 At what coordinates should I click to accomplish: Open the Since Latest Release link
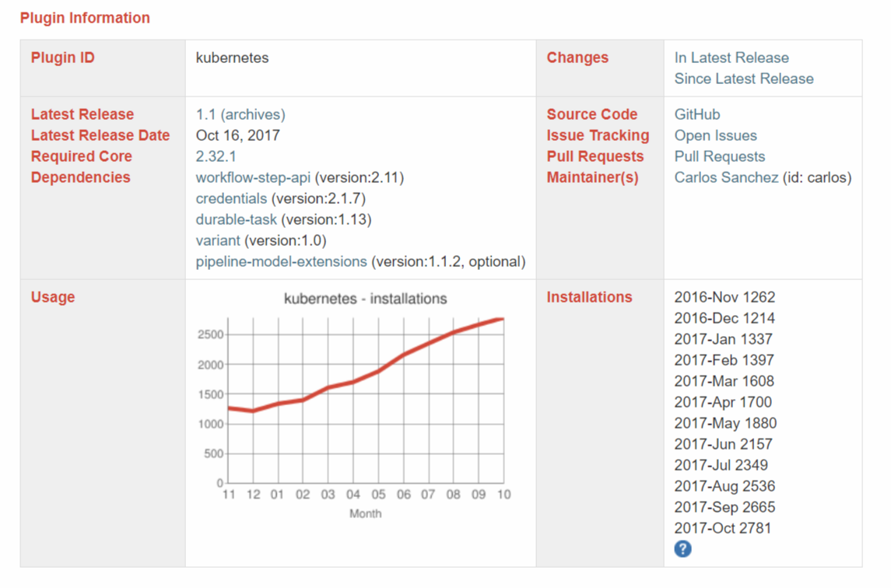pyautogui.click(x=744, y=79)
